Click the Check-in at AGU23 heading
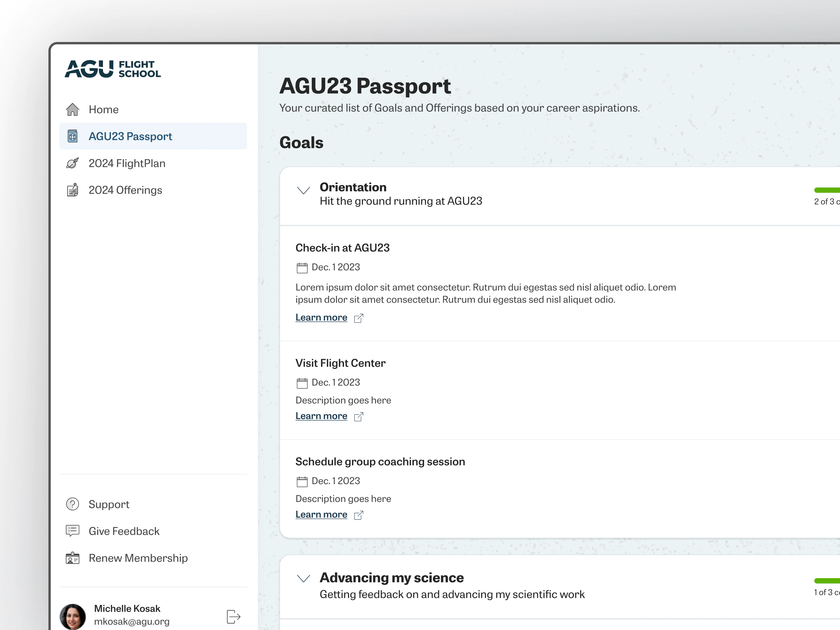 coord(342,248)
